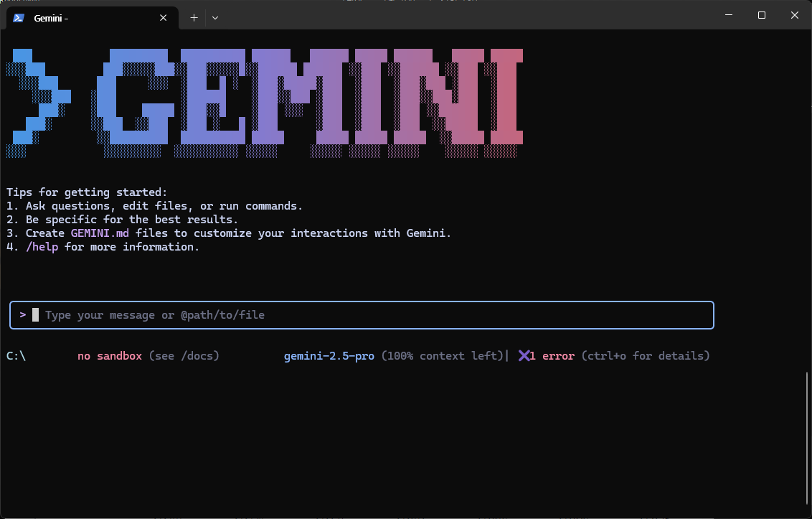Click the 'gemini-2.5-pro' model label
Screen dimensions: 812x519
[329, 356]
